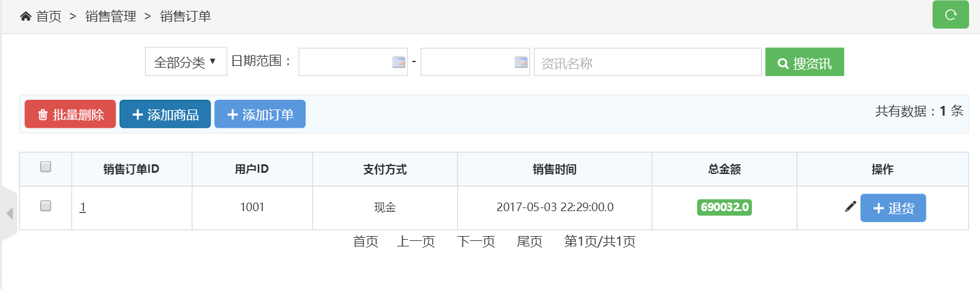Click the green refresh icon button
The width and height of the screenshot is (980, 289).
(950, 15)
